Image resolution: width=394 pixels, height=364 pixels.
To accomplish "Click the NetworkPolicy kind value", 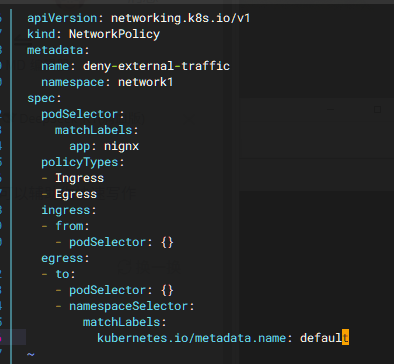I will (x=114, y=34).
